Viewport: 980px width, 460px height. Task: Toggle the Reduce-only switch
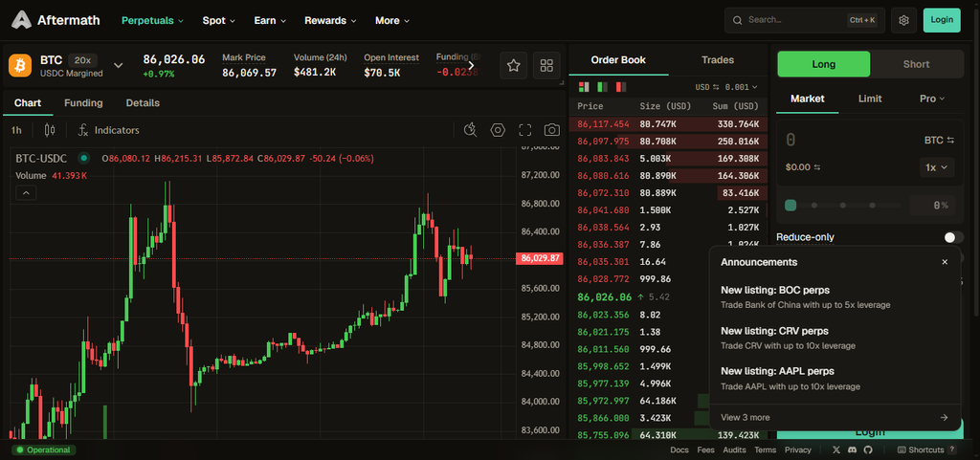[x=954, y=237]
